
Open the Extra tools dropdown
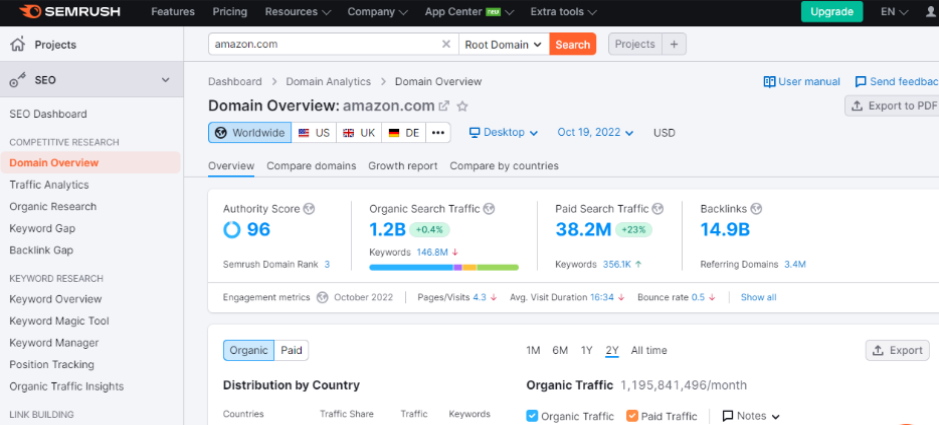pos(564,11)
